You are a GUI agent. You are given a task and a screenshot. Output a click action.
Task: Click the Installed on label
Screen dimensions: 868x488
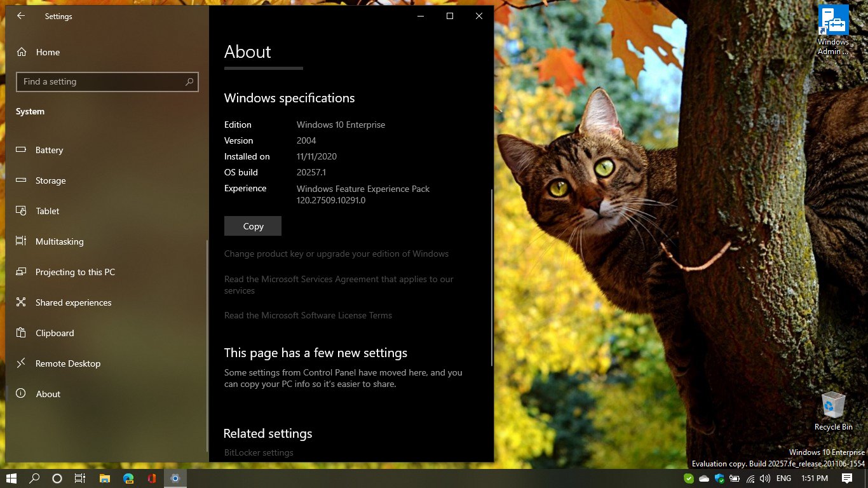pyautogui.click(x=247, y=156)
